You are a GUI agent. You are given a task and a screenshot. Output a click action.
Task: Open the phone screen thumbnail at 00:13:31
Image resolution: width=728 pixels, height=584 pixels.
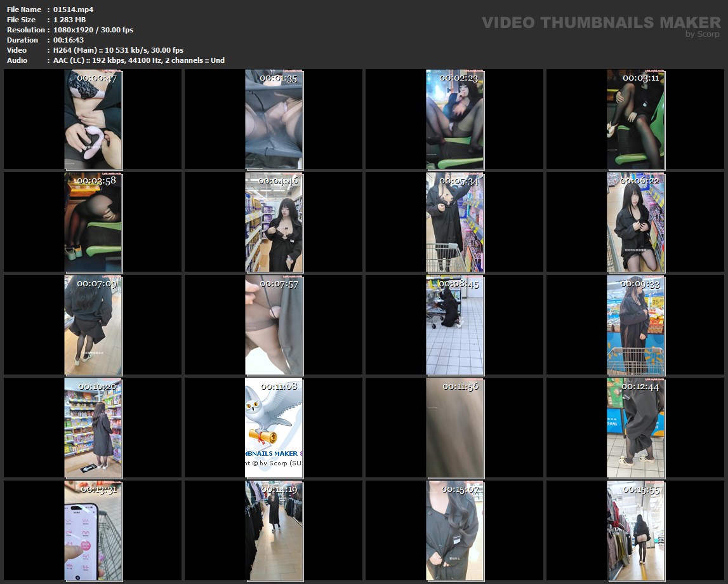click(x=93, y=531)
